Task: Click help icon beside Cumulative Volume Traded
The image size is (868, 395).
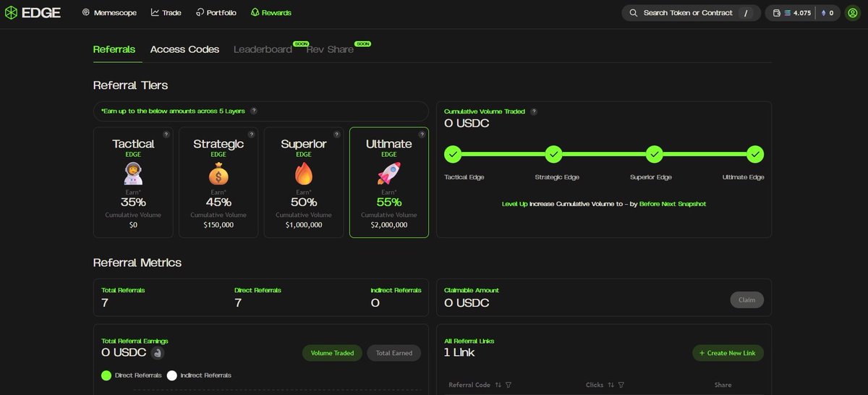Action: [534, 111]
